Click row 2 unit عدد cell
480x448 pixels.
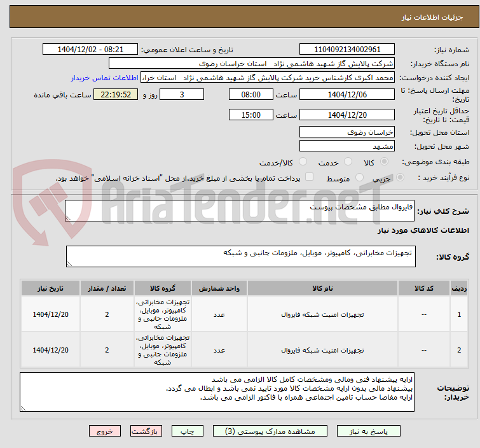pos(219,350)
